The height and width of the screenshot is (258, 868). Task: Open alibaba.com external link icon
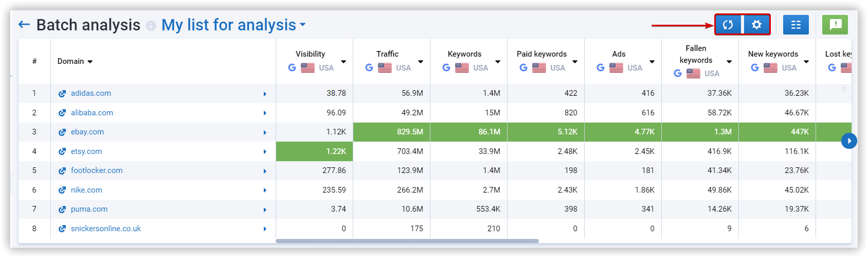[62, 113]
